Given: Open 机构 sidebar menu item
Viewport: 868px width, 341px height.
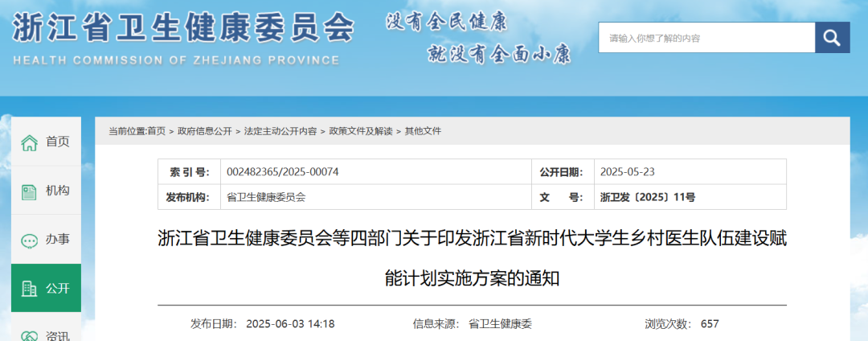Looking at the screenshot, I should pos(46,191).
